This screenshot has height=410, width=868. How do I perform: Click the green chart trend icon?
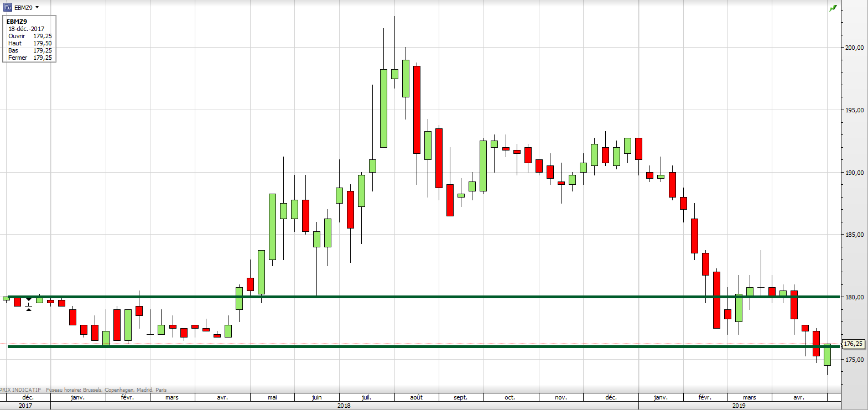pos(833,8)
